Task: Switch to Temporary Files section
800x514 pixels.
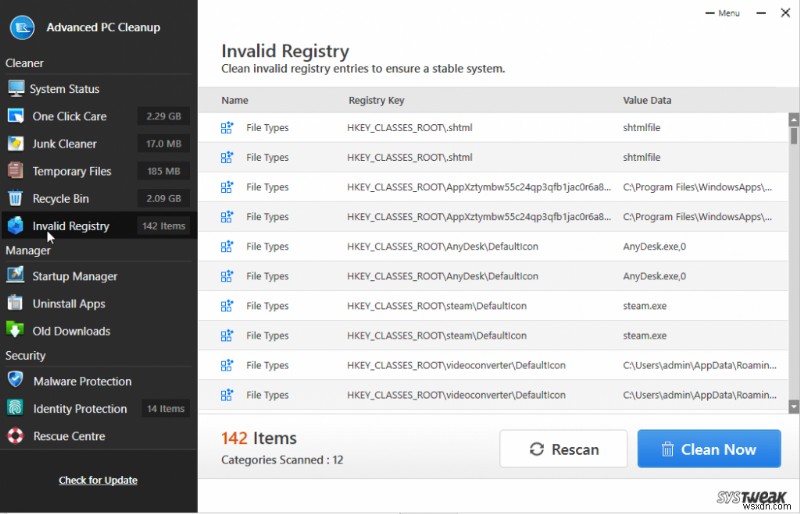Action: click(72, 172)
